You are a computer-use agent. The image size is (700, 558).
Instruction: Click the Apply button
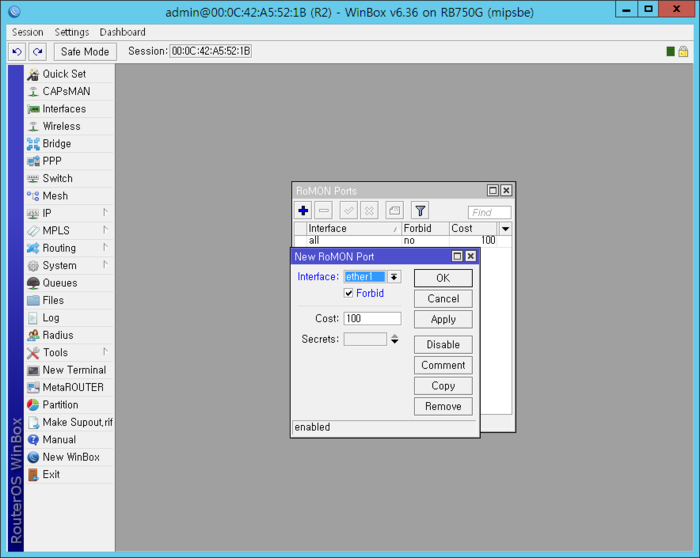pos(443,319)
